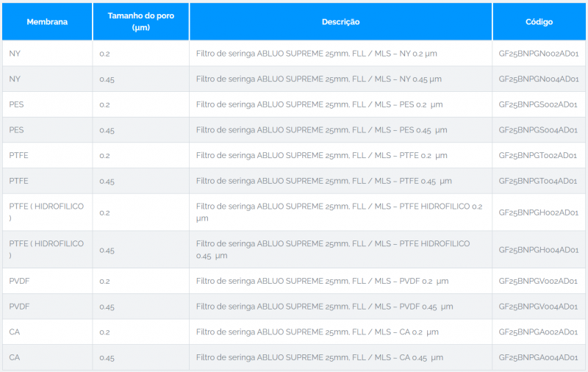Click pore size 0.45 in GF25BNPGT004AD01 row
The height and width of the screenshot is (372, 588).
tap(107, 182)
